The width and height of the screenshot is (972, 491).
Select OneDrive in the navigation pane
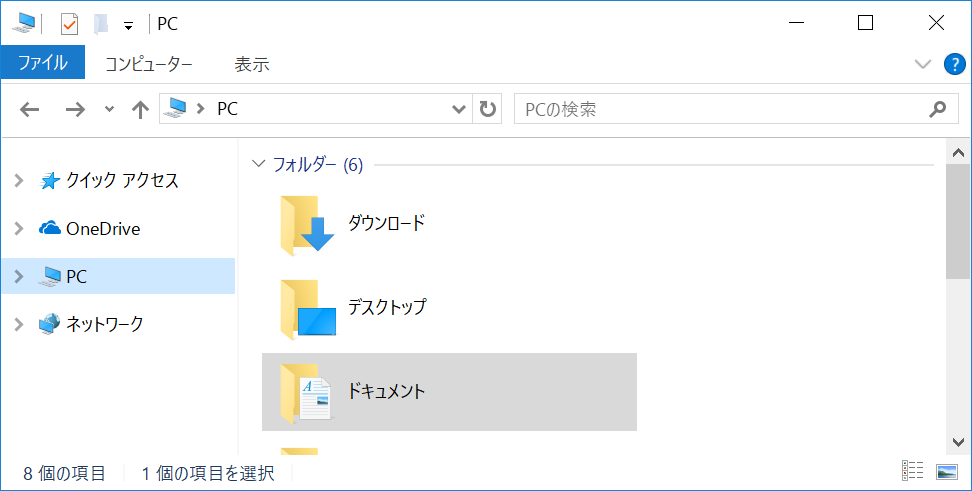103,229
